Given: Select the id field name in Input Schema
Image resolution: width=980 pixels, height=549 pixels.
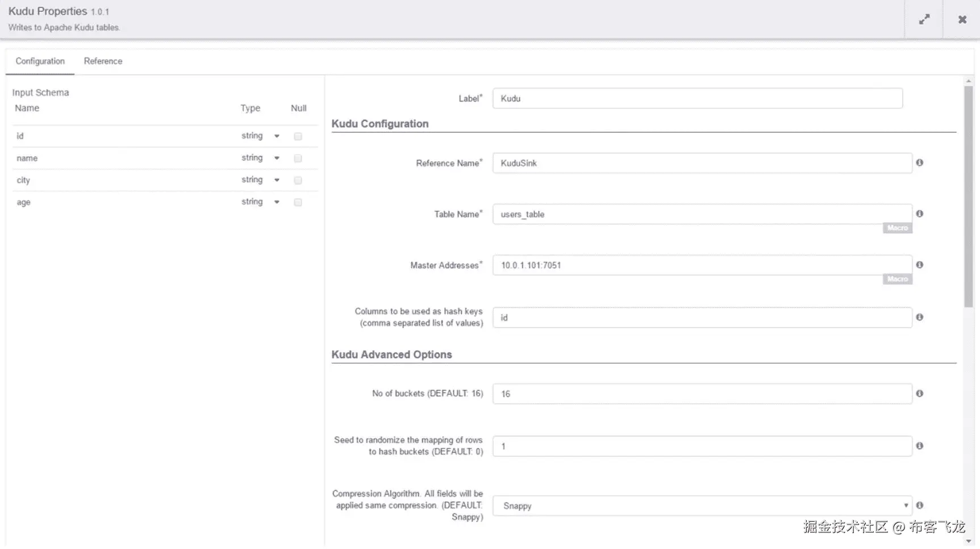Looking at the screenshot, I should [x=20, y=136].
